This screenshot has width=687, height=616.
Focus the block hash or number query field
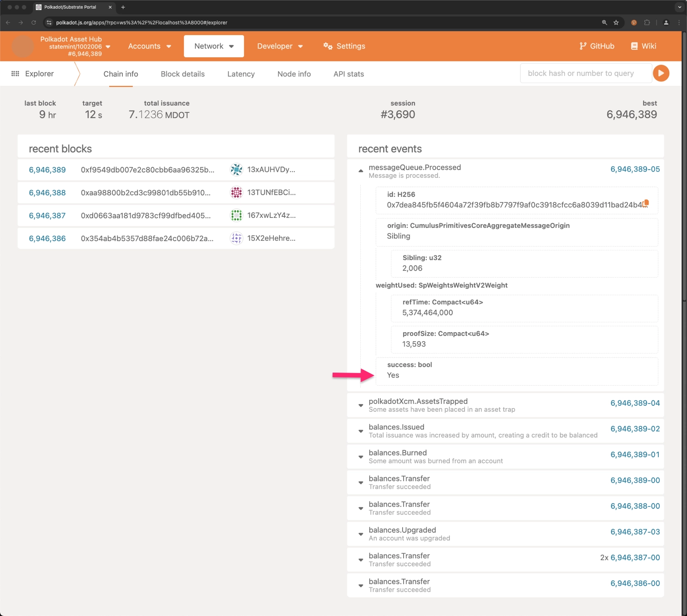click(x=586, y=73)
